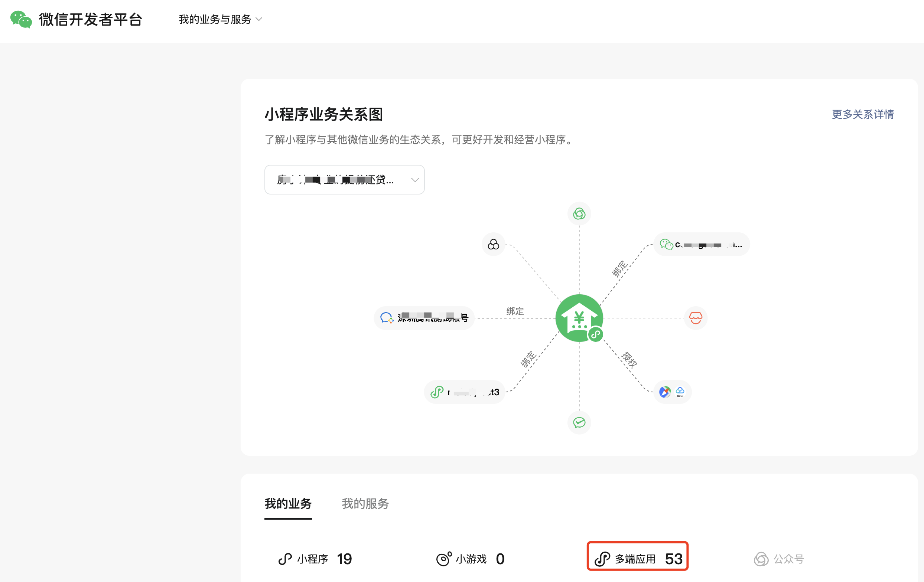Viewport: 924px width, 582px height.
Task: Click the chevron arrow in program selector
Action: [x=414, y=180]
